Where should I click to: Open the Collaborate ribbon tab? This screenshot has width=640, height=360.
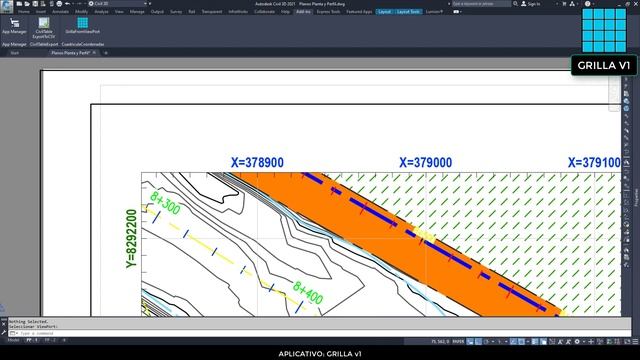click(x=264, y=12)
